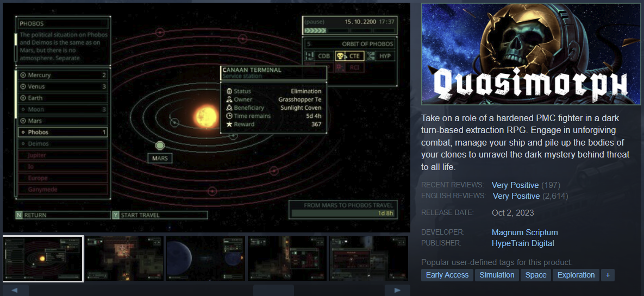Select the fifth screenshot thumbnail
The height and width of the screenshot is (296, 644).
point(369,259)
